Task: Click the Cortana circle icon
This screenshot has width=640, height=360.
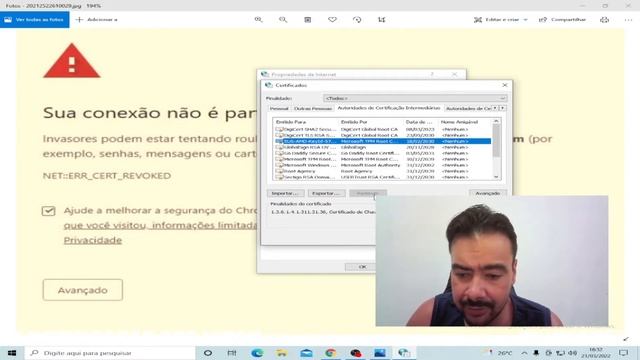Action: [208, 353]
